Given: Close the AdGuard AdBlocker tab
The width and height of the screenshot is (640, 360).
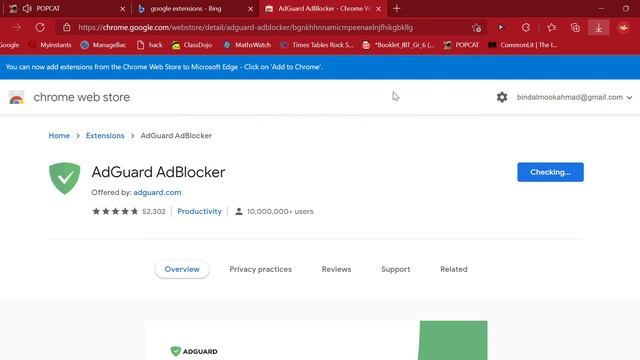Looking at the screenshot, I should pyautogui.click(x=378, y=9).
